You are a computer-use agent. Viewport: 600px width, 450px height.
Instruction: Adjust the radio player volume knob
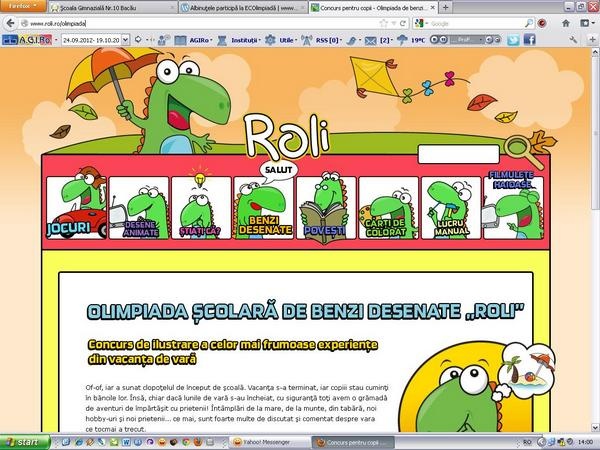click(489, 39)
